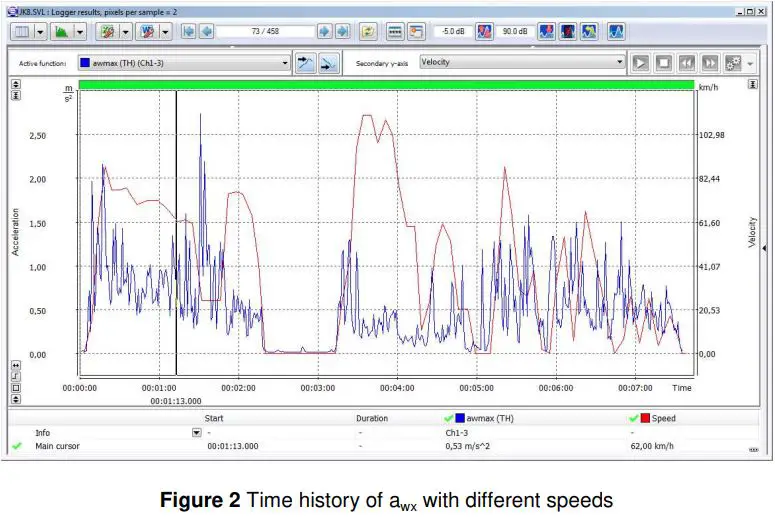The height and width of the screenshot is (517, 775).
Task: Click the -5.0 dB lower limit field
Action: pos(453,31)
